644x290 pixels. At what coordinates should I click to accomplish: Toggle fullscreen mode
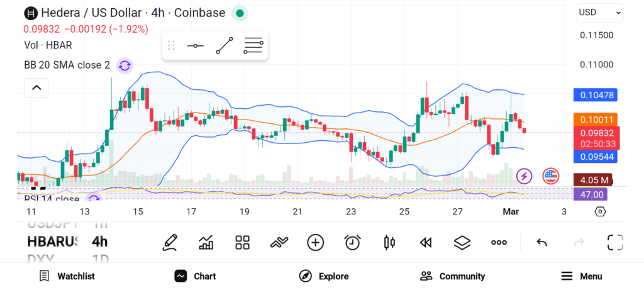click(614, 242)
